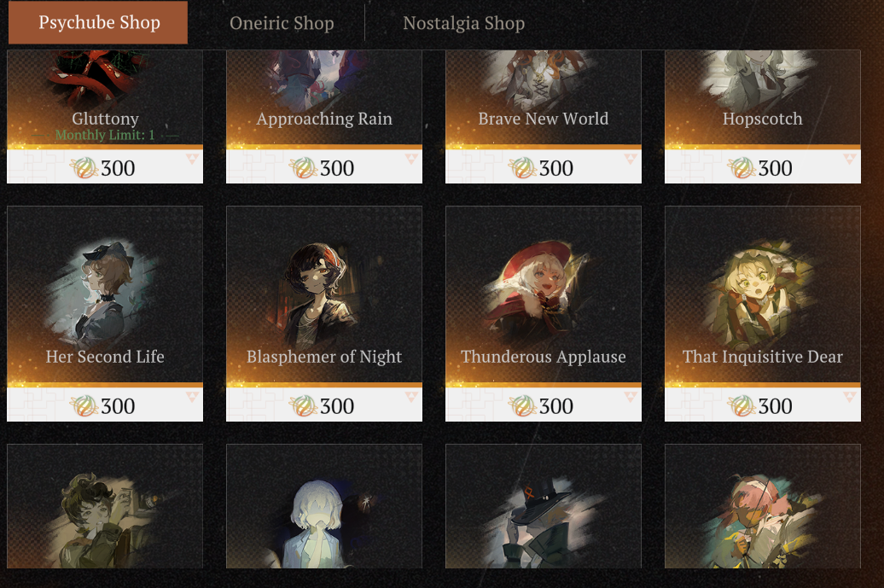Open the pink-haired character card in bottom row
This screenshot has width=884, height=588.
point(763,506)
